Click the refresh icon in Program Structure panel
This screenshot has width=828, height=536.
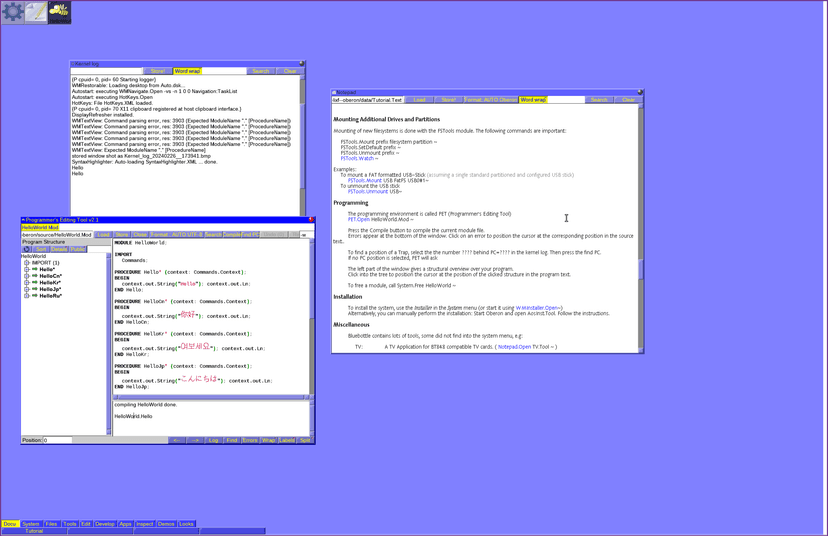point(27,249)
